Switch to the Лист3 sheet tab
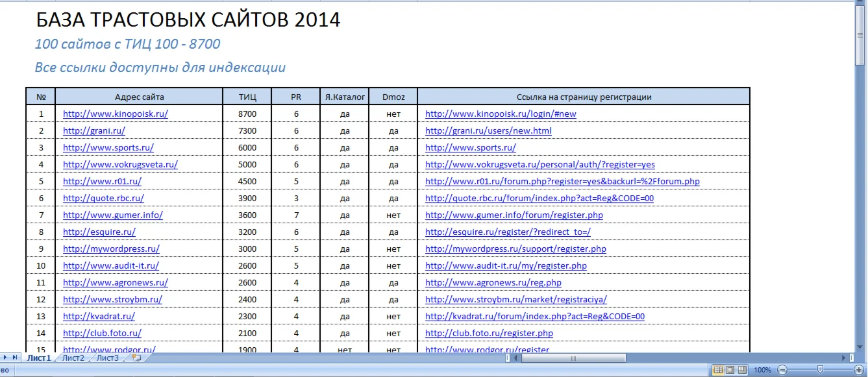The height and width of the screenshot is (377, 868). 106,358
